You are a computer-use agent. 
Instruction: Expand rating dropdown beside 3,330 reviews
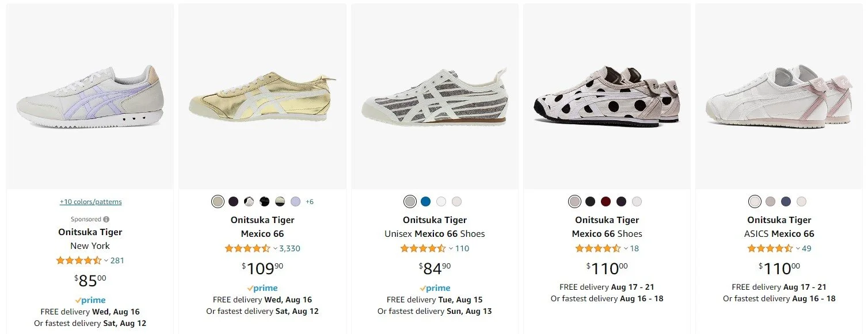pos(275,249)
